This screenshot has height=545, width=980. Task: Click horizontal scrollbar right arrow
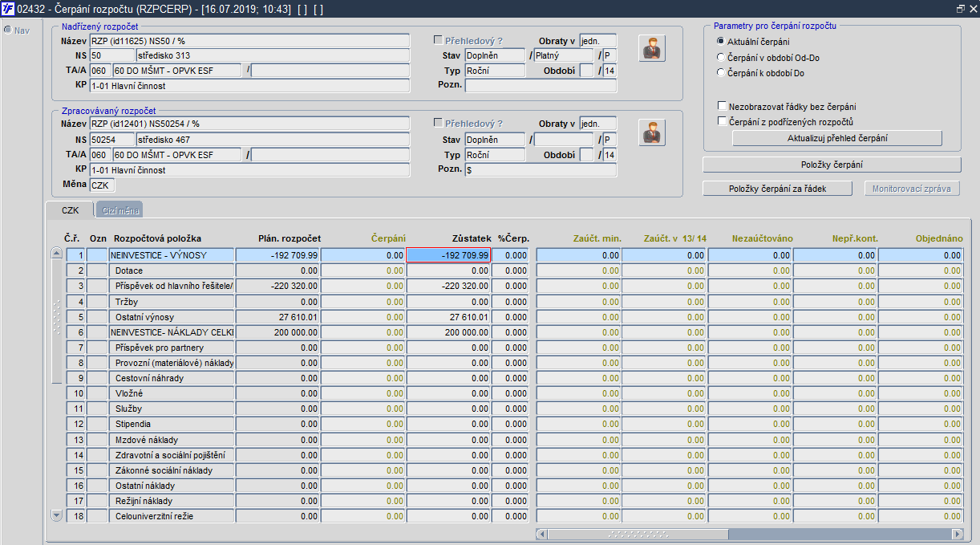[x=957, y=534]
